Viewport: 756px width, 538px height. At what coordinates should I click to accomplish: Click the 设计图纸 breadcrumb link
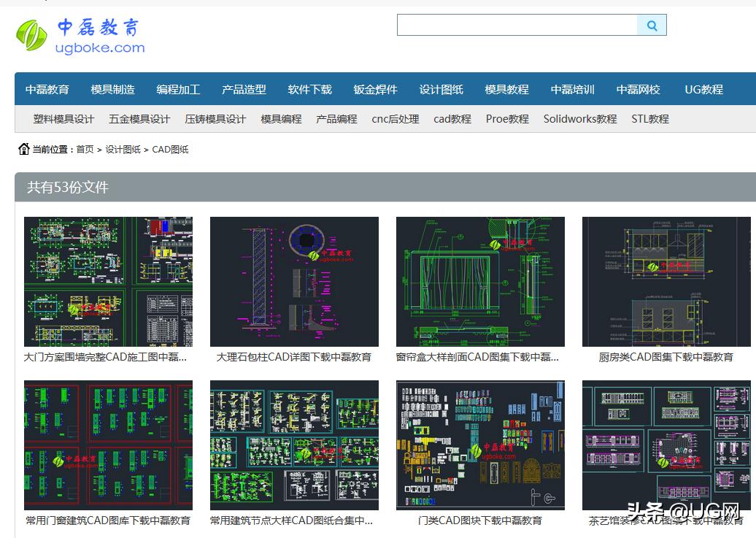[120, 150]
